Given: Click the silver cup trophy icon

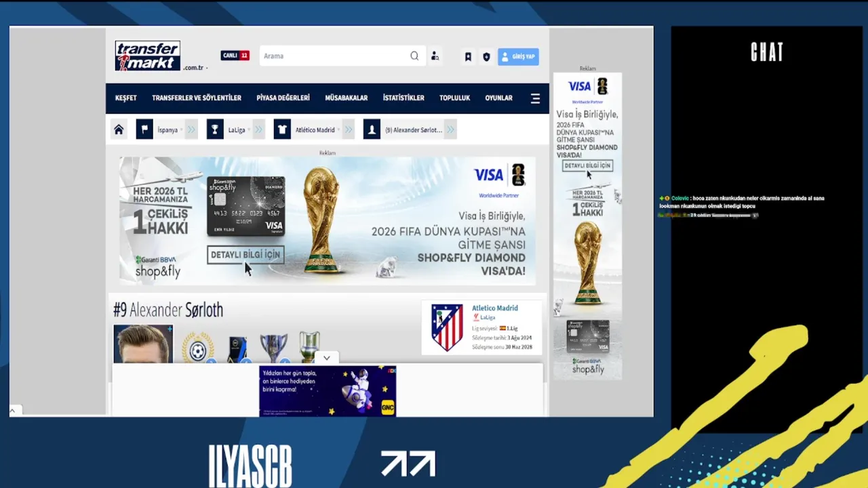Looking at the screenshot, I should [x=273, y=348].
